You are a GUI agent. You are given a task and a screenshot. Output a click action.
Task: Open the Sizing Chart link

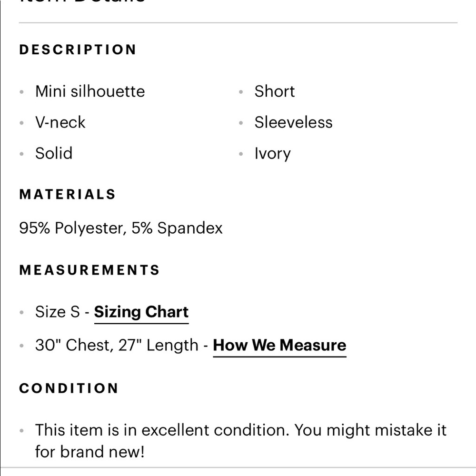[x=141, y=312]
